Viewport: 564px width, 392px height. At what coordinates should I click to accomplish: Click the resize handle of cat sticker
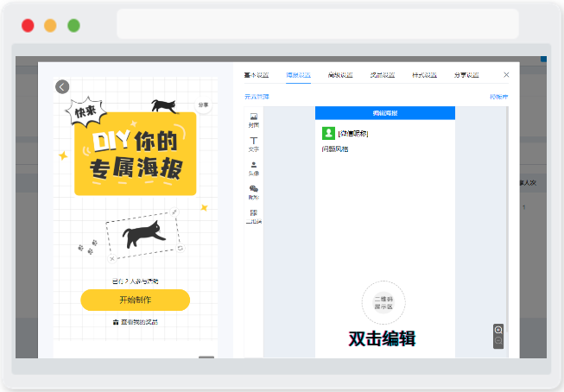click(x=174, y=212)
